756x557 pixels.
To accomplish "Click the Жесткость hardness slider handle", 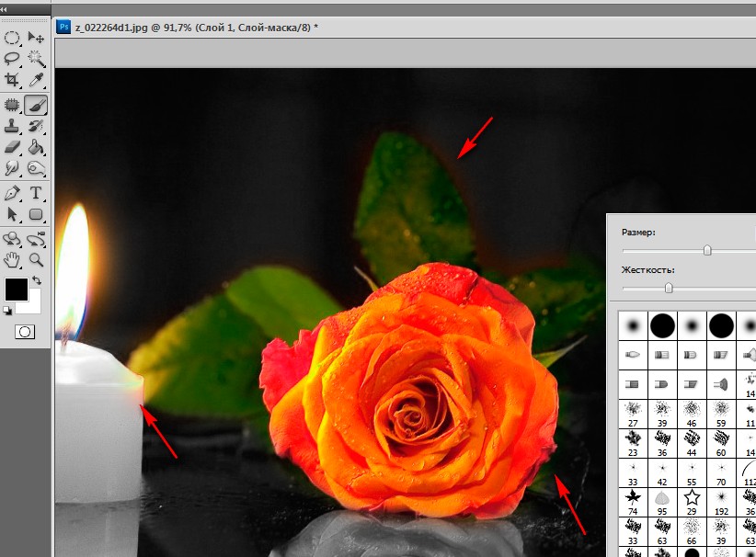I will click(x=669, y=288).
